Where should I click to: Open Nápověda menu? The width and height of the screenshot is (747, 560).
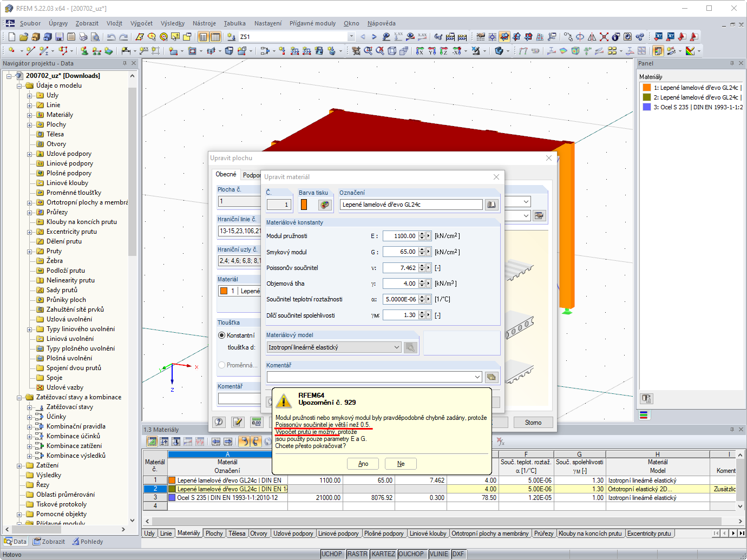click(382, 23)
